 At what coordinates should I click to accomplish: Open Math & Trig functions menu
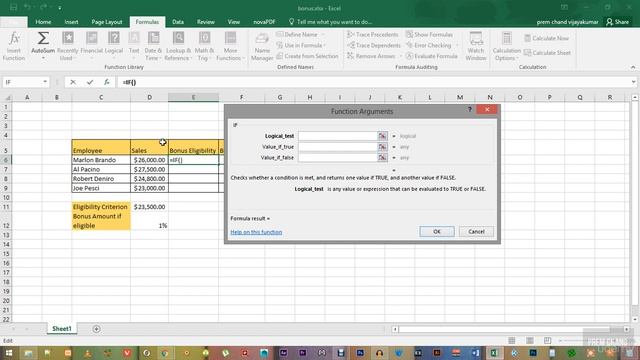click(204, 46)
